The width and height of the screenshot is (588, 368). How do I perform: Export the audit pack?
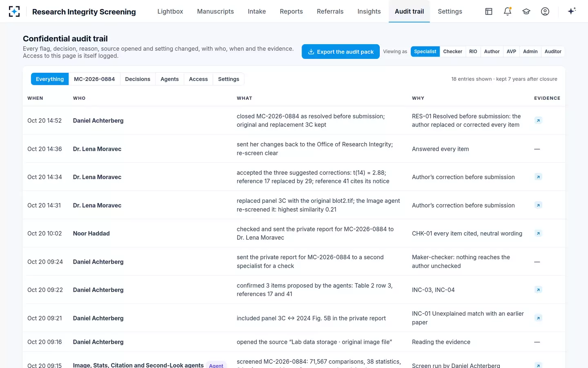click(341, 52)
